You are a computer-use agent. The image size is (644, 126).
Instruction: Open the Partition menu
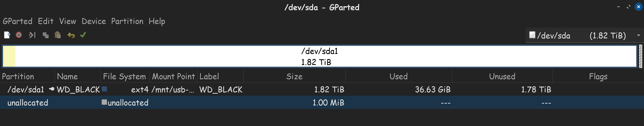pos(127,21)
